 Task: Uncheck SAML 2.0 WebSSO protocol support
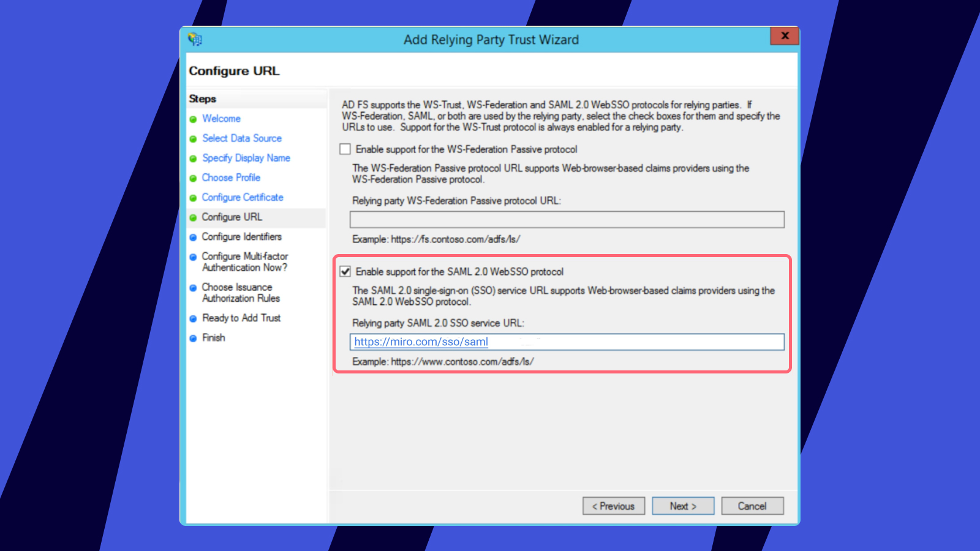point(345,272)
